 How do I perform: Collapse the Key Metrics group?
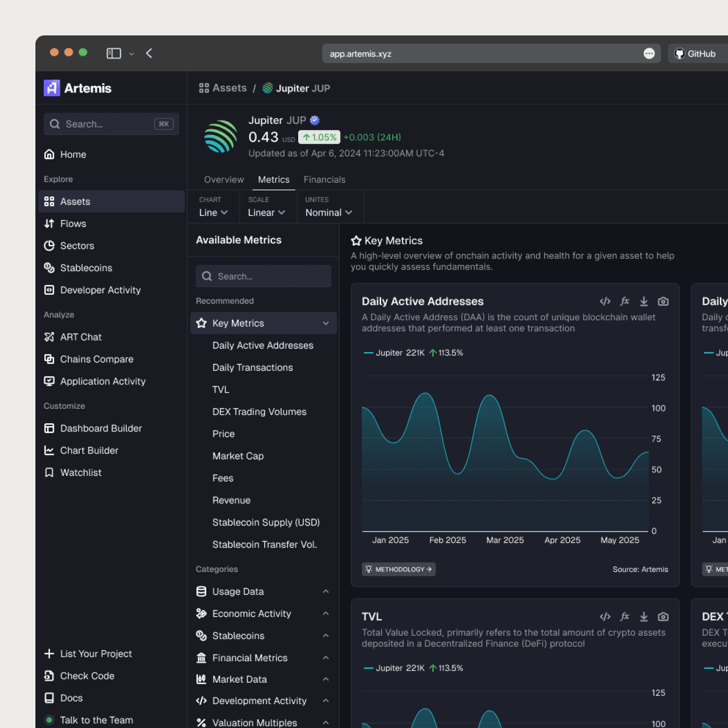click(x=263, y=323)
